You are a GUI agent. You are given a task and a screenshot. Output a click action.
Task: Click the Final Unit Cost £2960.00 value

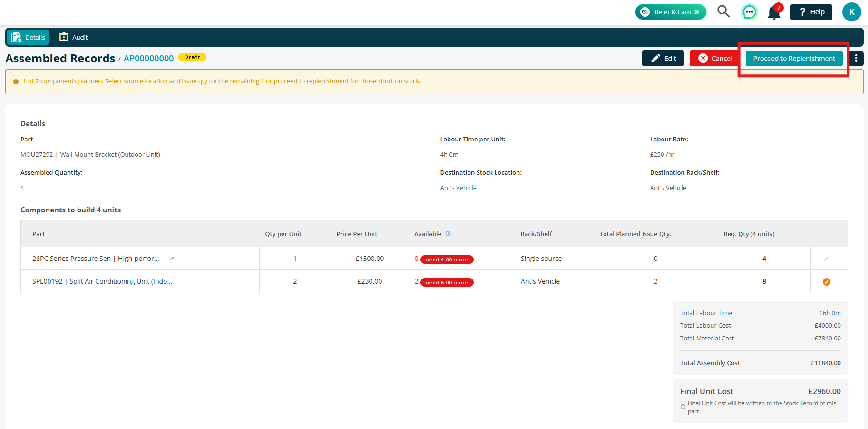[x=824, y=391]
